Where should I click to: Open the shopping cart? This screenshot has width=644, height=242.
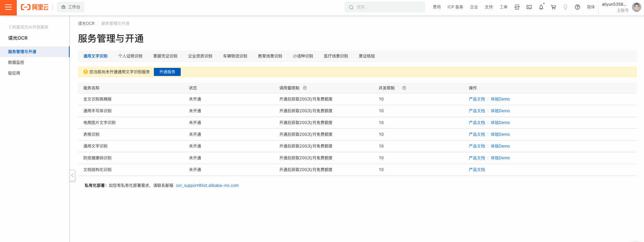tap(553, 7)
